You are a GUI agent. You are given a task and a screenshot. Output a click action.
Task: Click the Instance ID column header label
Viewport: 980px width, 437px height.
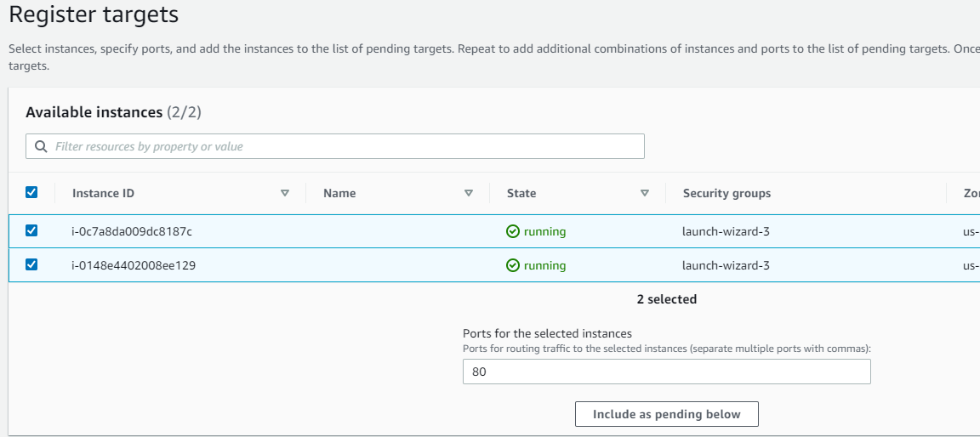tap(103, 193)
